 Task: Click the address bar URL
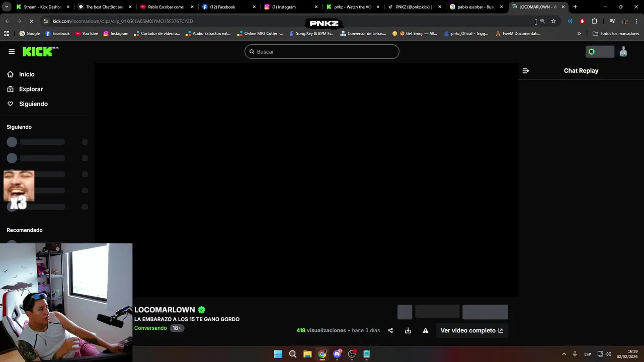tap(123, 21)
